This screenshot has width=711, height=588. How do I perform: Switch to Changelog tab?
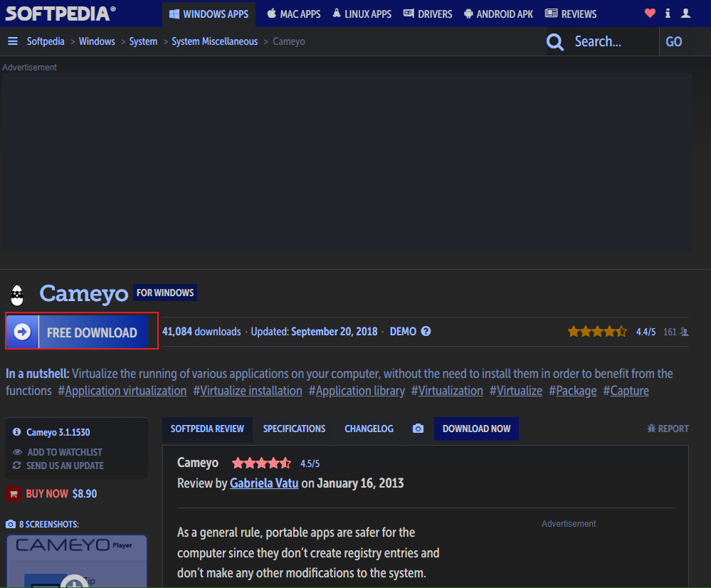coord(369,429)
